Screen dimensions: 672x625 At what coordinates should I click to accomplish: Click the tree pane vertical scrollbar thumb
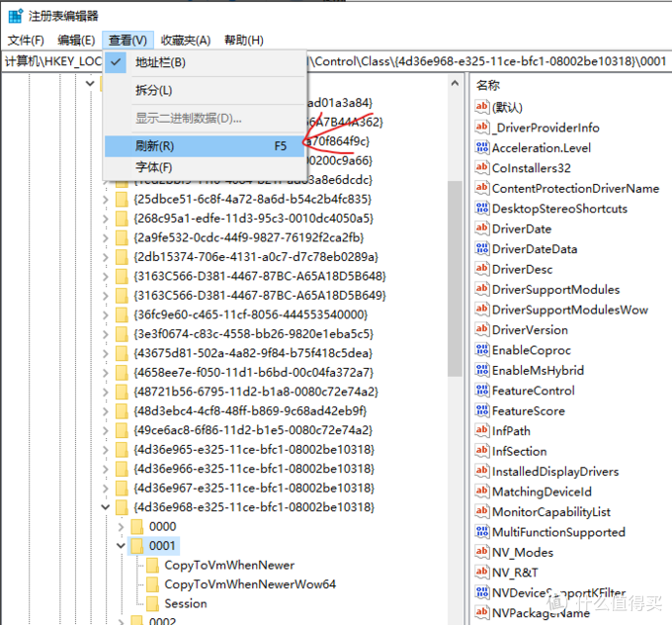[x=455, y=279]
